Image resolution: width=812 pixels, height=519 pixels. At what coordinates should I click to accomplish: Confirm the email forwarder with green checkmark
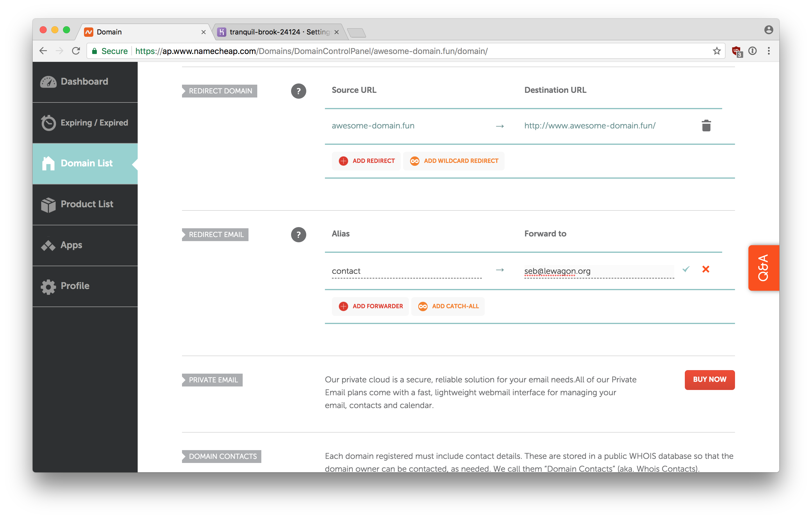coord(686,269)
